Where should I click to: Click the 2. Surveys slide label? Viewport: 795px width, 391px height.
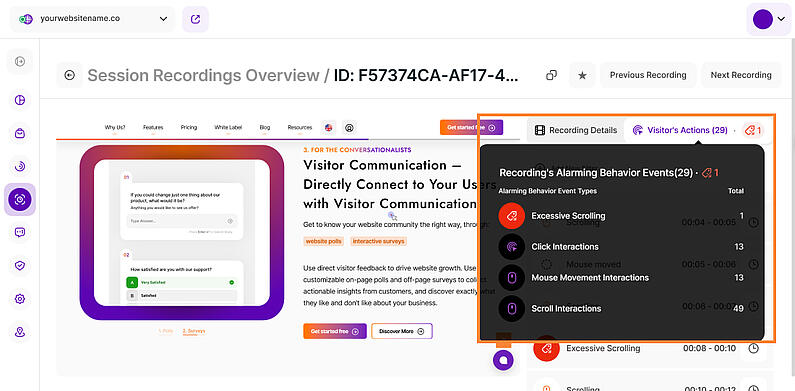point(194,331)
